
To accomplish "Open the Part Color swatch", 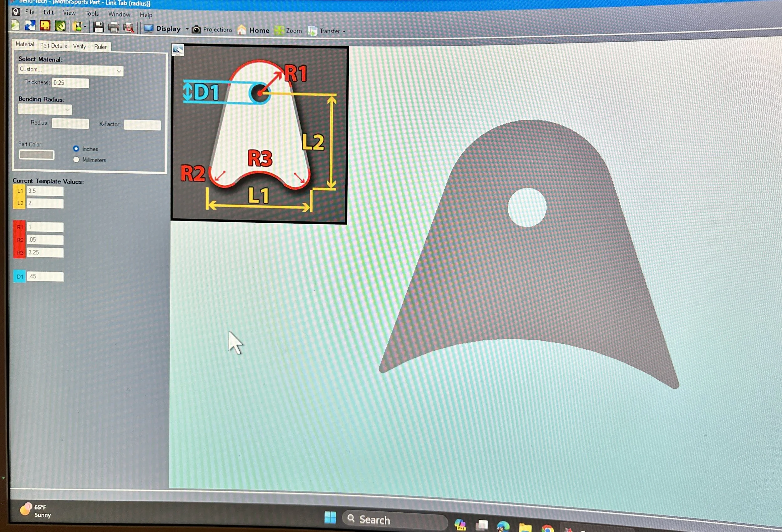I will [x=36, y=155].
